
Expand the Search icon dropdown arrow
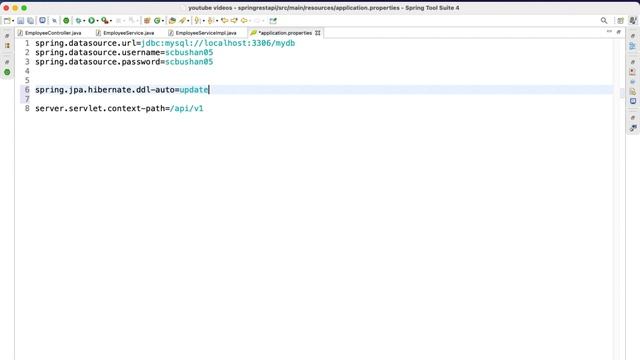pos(188,21)
